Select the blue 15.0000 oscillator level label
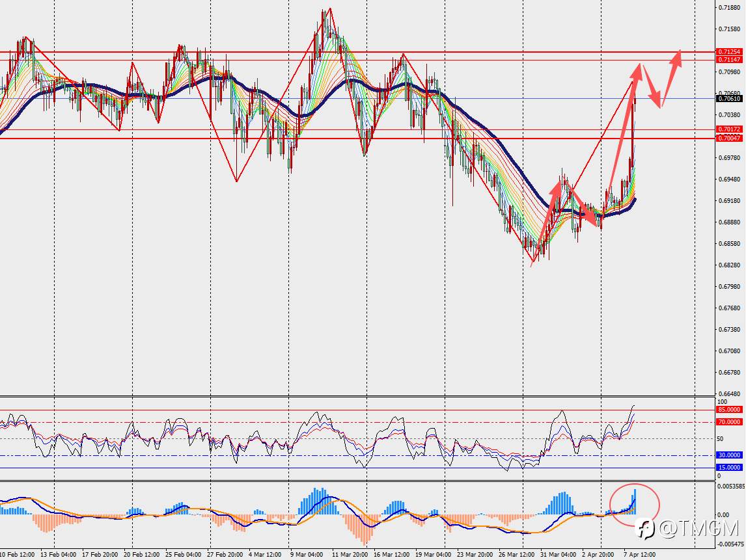 pos(729,467)
